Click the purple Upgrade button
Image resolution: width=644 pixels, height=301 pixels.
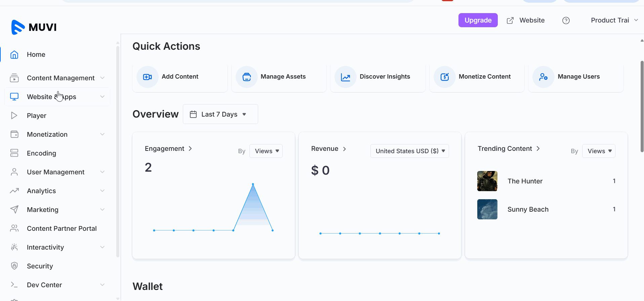coord(478,20)
